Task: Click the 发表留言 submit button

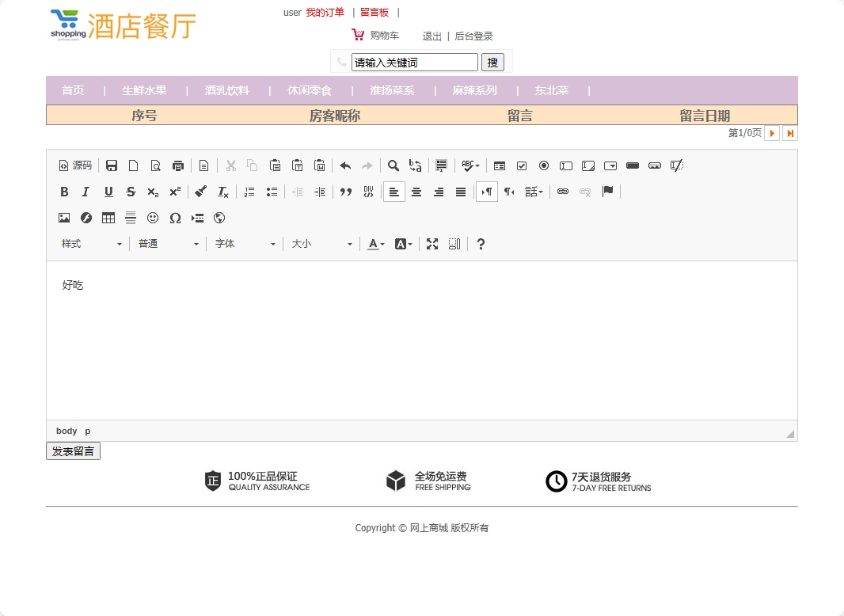Action: pyautogui.click(x=73, y=451)
